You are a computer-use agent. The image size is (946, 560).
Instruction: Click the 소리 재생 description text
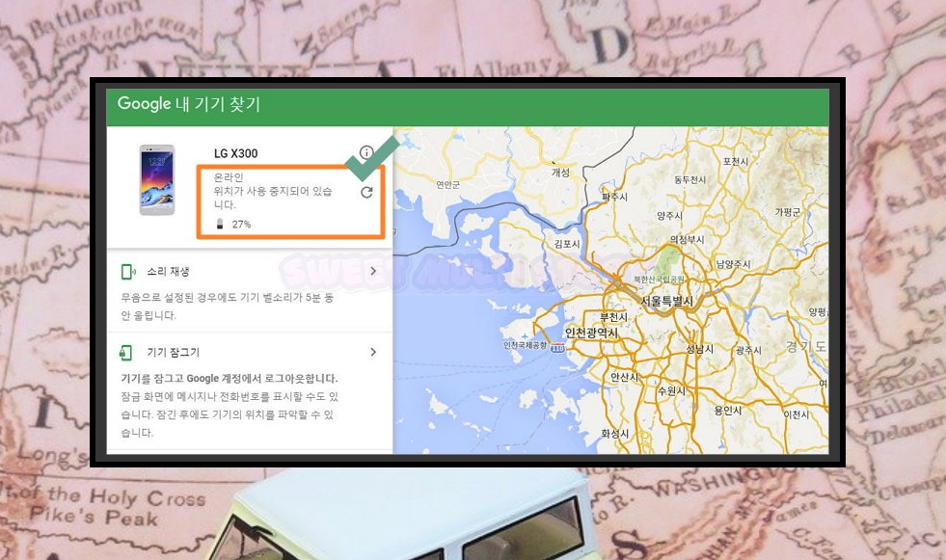[x=227, y=307]
